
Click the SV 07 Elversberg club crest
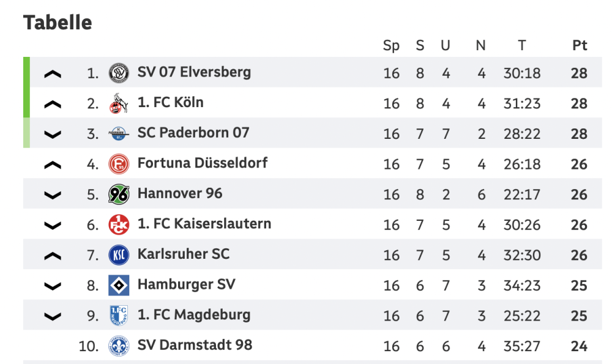119,73
